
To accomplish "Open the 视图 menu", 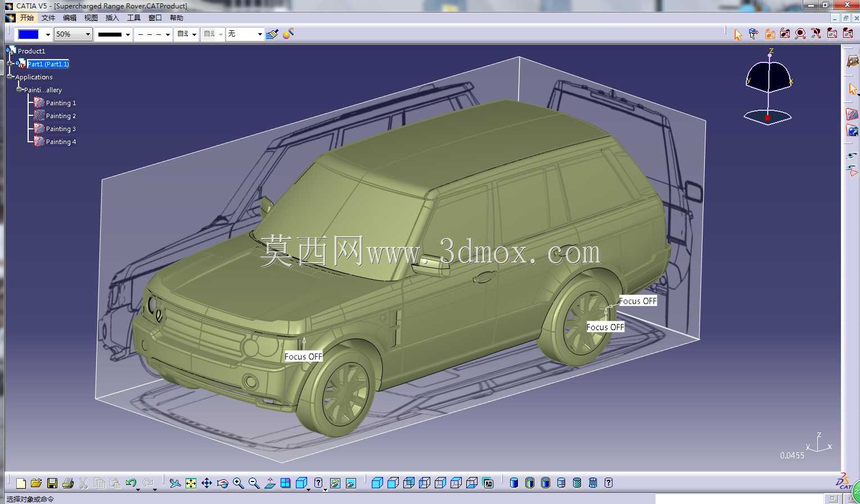I will point(91,18).
